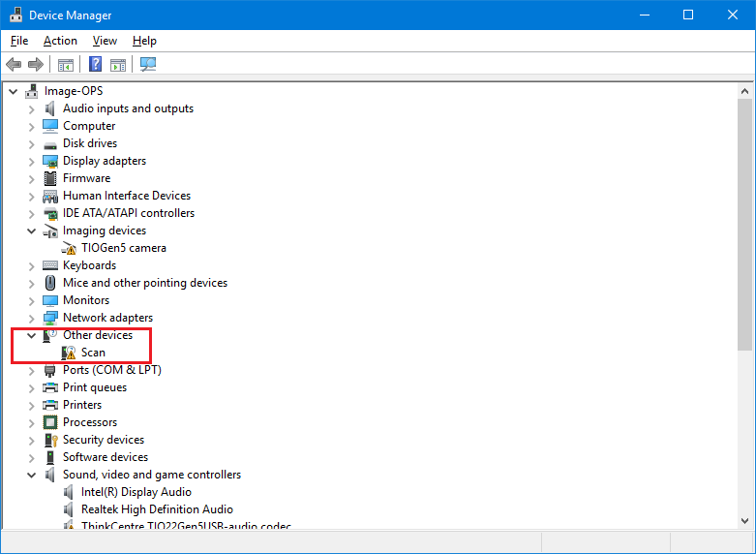Click the scrollbar up arrow
The width and height of the screenshot is (756, 554).
pos(744,91)
